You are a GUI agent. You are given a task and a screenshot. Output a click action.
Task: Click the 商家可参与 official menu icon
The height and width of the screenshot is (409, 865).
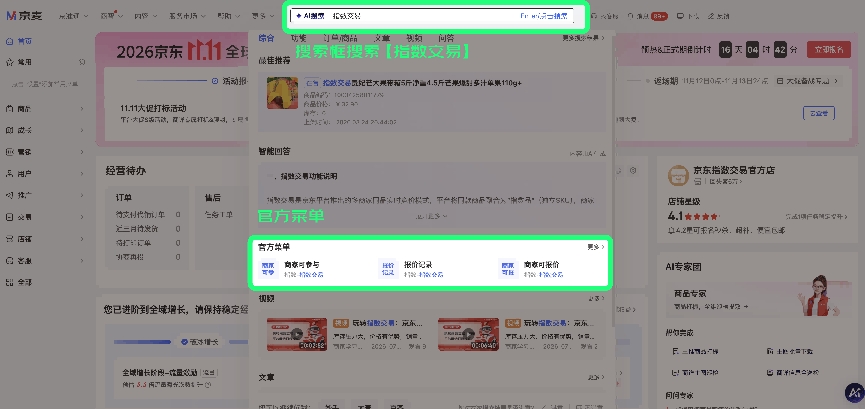click(x=268, y=269)
